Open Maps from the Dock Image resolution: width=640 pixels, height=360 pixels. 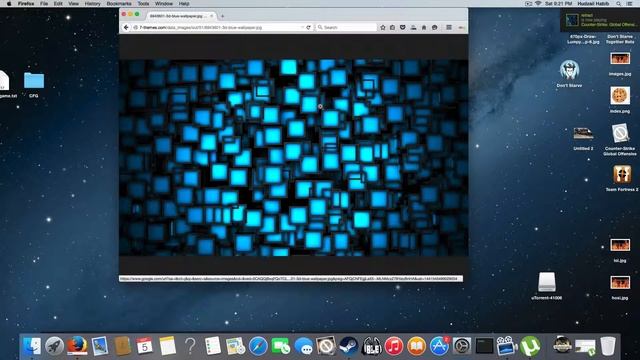236,346
